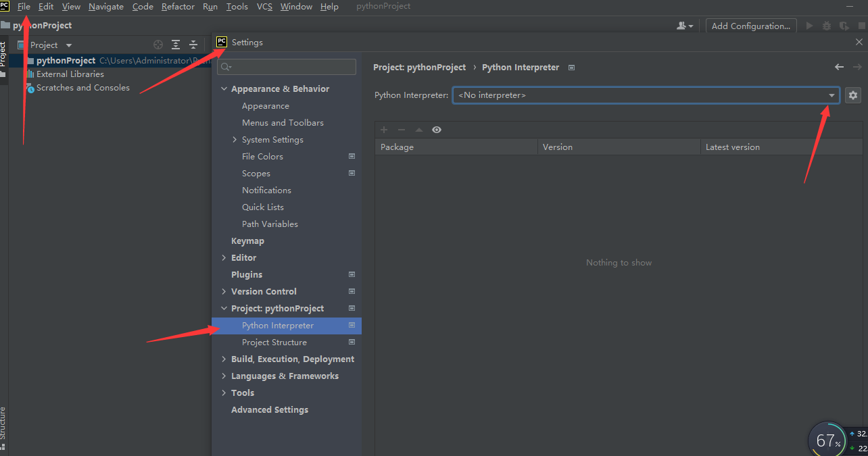The height and width of the screenshot is (456, 868).
Task: Open the Python Interpreter dropdown
Action: click(831, 95)
